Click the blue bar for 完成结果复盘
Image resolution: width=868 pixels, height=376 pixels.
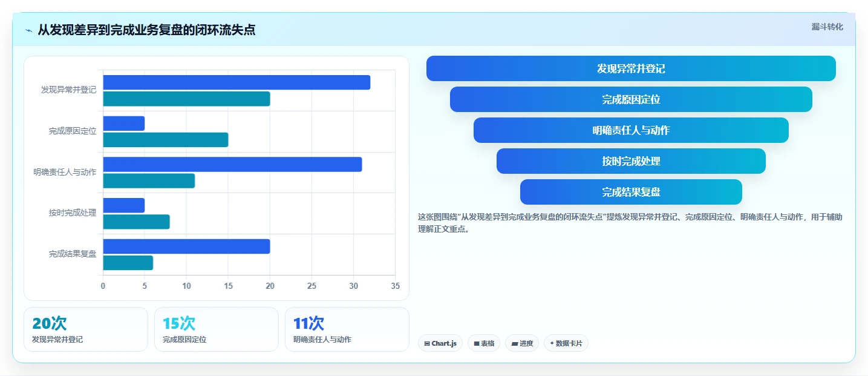pos(186,246)
